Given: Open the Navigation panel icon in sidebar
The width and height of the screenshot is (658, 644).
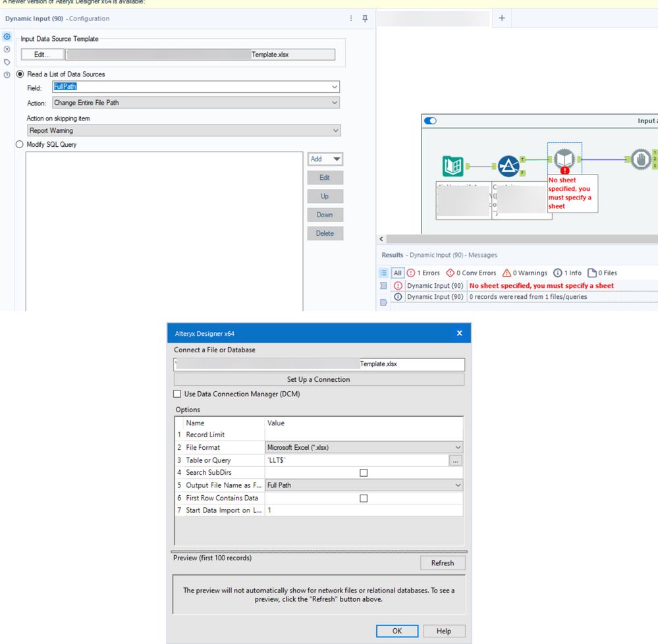Looking at the screenshot, I should point(7,49).
